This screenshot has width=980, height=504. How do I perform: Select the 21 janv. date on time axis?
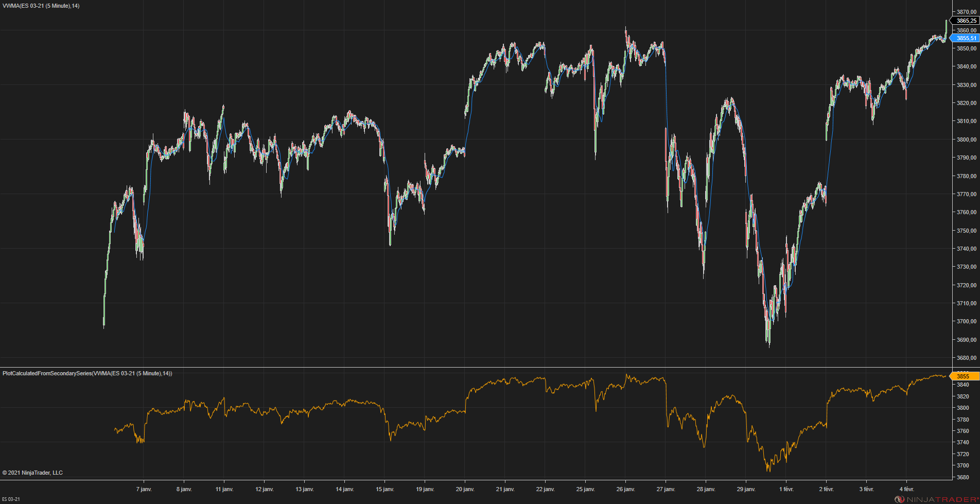[x=505, y=489]
